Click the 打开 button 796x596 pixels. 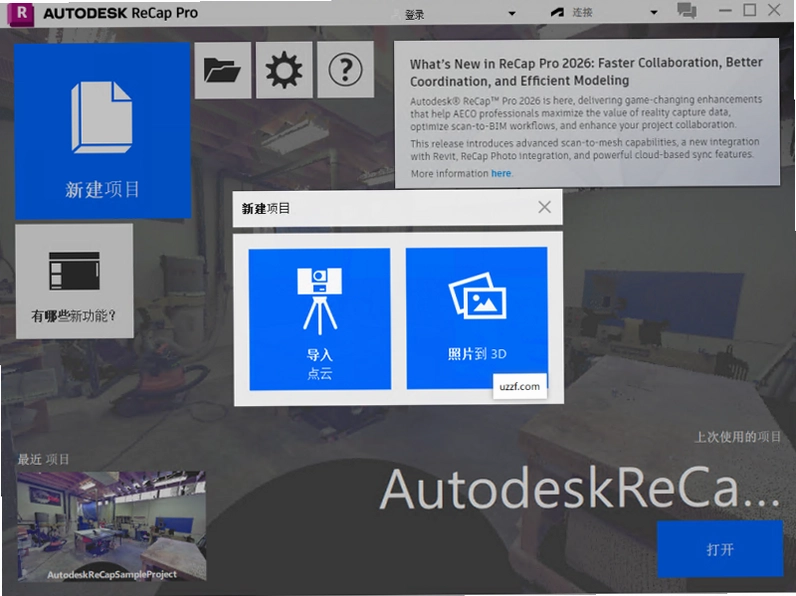[720, 549]
